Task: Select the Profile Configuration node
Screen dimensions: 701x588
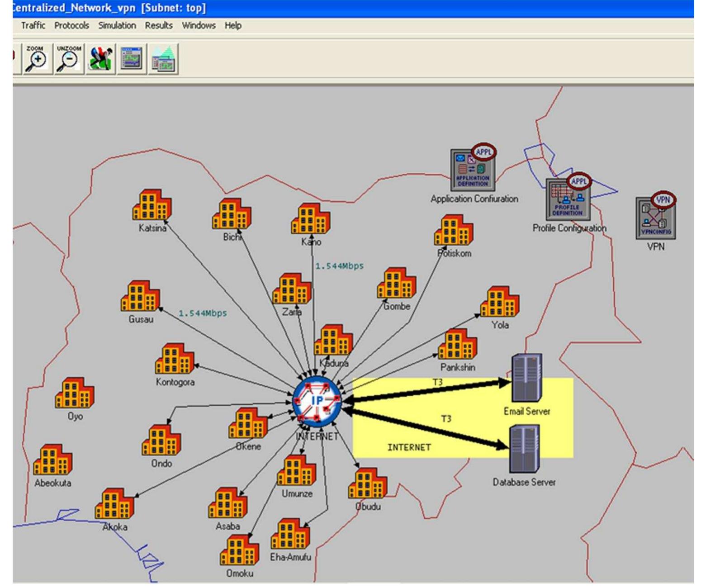Action: 568,197
